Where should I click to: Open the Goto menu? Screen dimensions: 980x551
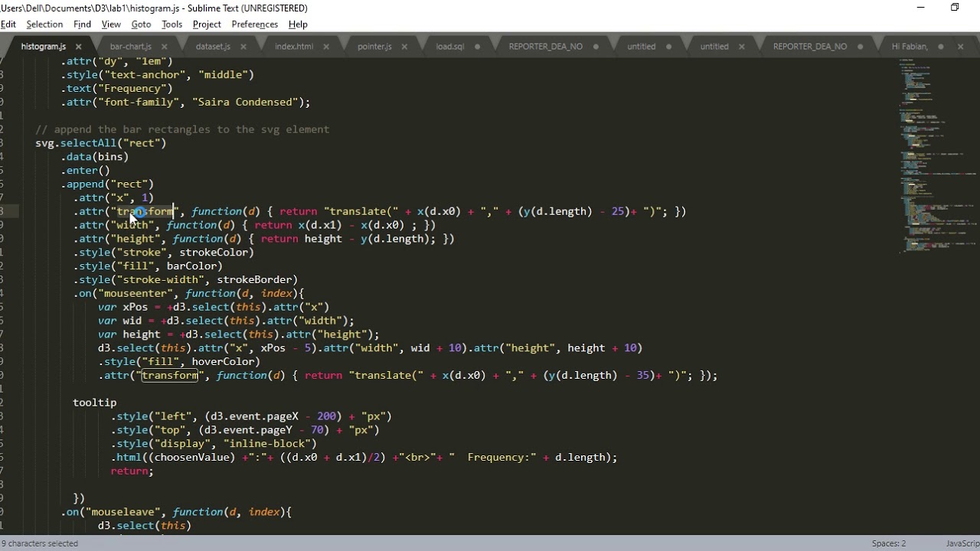141,24
